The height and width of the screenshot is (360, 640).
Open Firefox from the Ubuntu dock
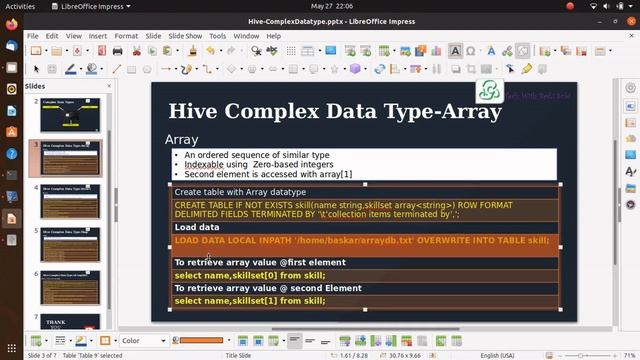coord(11,24)
